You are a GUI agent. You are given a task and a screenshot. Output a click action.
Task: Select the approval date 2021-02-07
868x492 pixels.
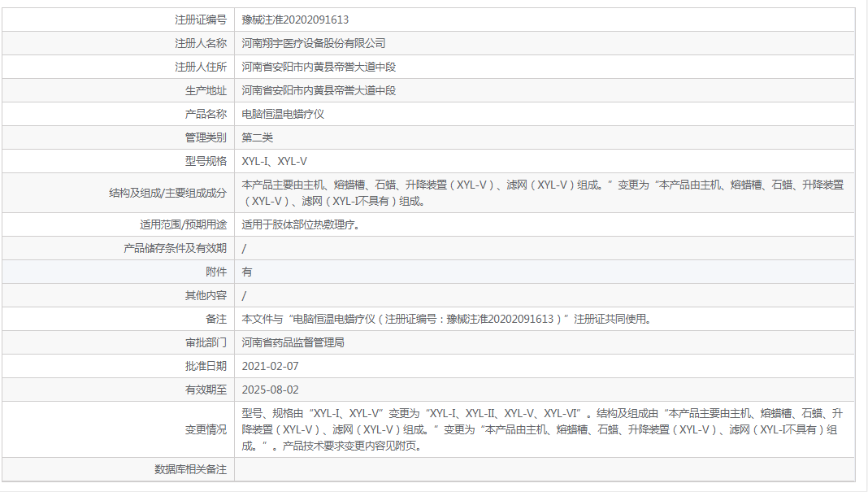[x=270, y=365]
